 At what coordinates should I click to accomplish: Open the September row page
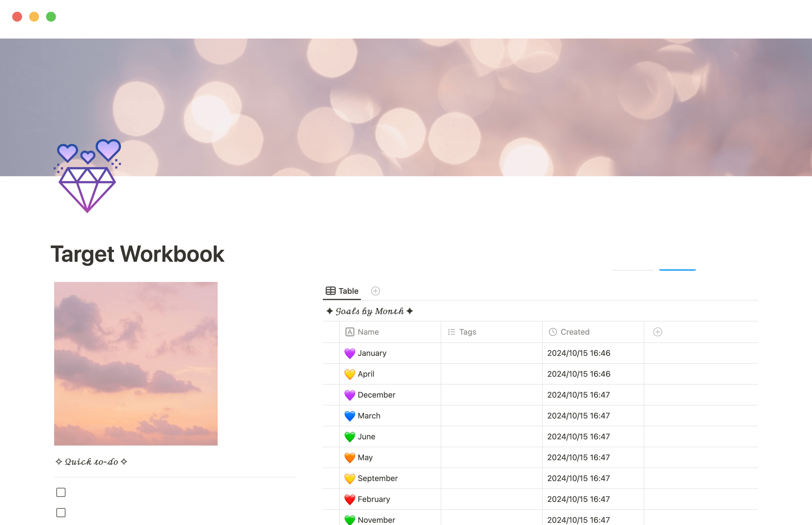(x=377, y=478)
